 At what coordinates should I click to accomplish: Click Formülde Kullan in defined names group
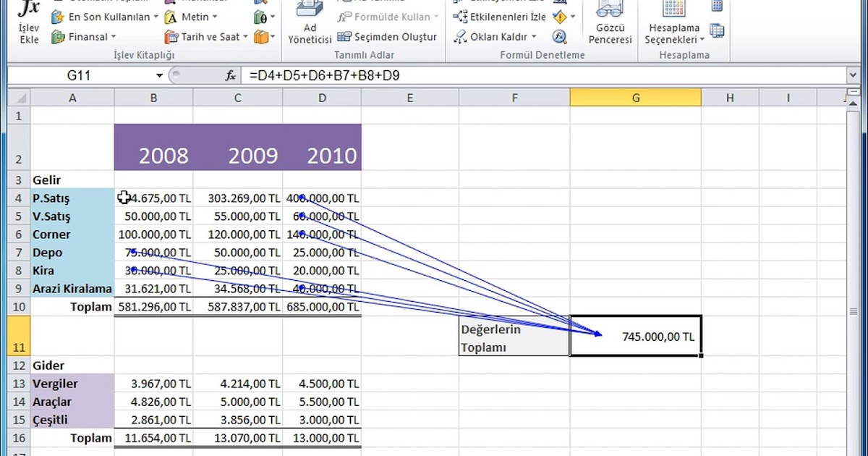click(x=387, y=17)
